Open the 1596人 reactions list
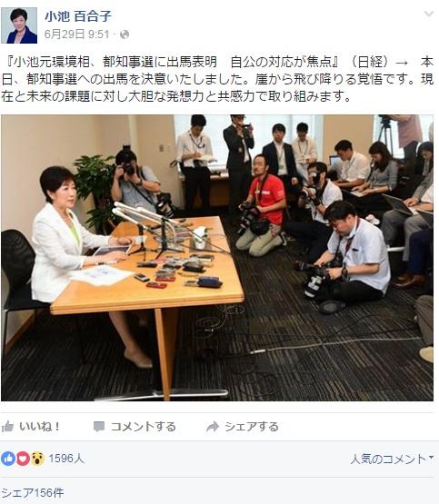Viewport: 439px width, 504px height. tap(66, 459)
